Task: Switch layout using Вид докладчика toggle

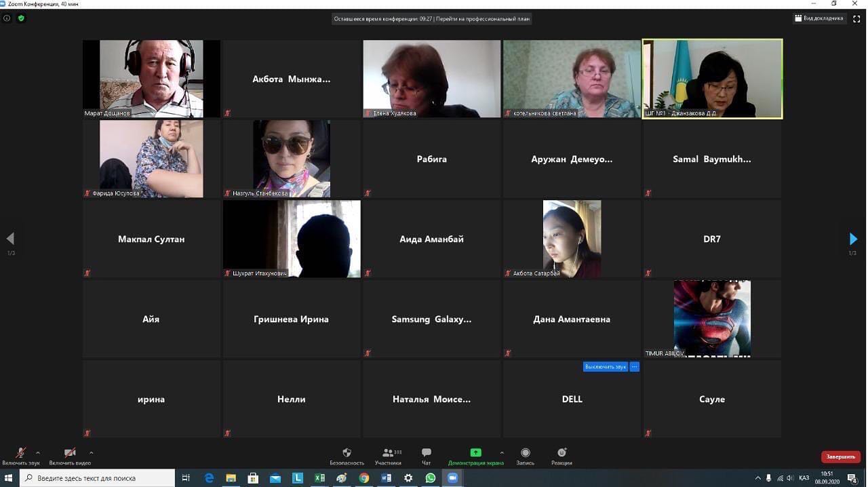Action: 819,19
